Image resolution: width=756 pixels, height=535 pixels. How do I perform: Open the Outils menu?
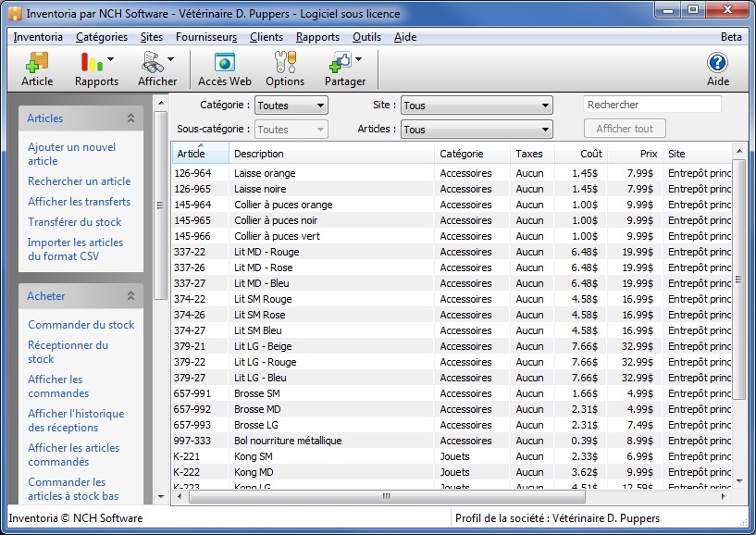(367, 37)
